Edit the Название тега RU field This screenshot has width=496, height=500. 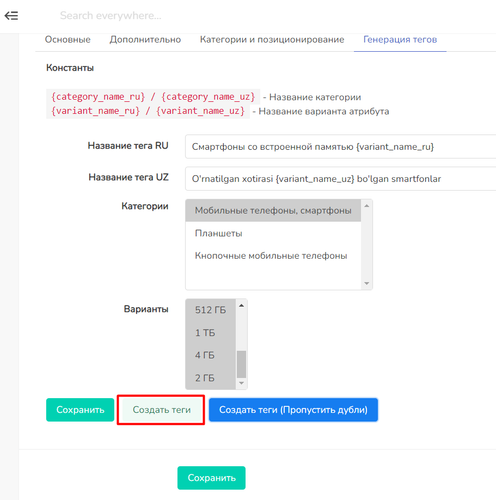pos(341,147)
